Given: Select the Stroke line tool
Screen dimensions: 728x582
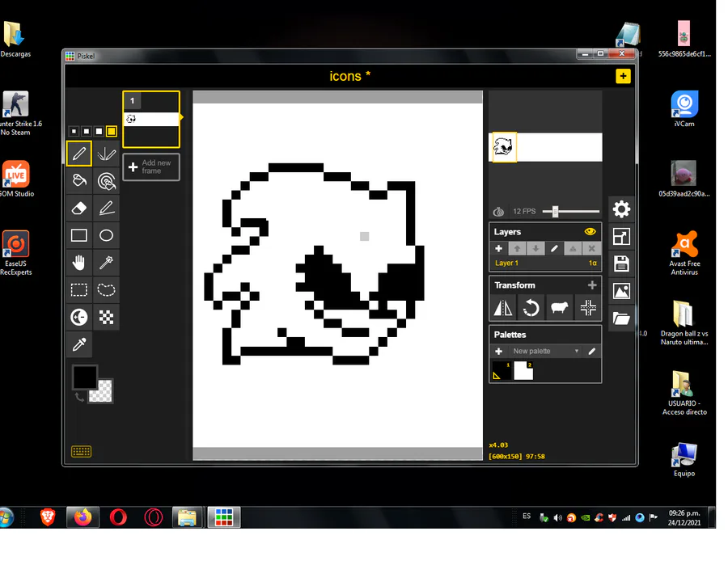Looking at the screenshot, I should coord(106,209).
